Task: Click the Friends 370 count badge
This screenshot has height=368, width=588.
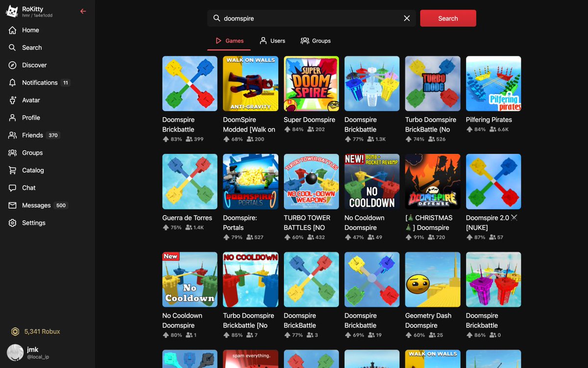Action: coord(53,135)
